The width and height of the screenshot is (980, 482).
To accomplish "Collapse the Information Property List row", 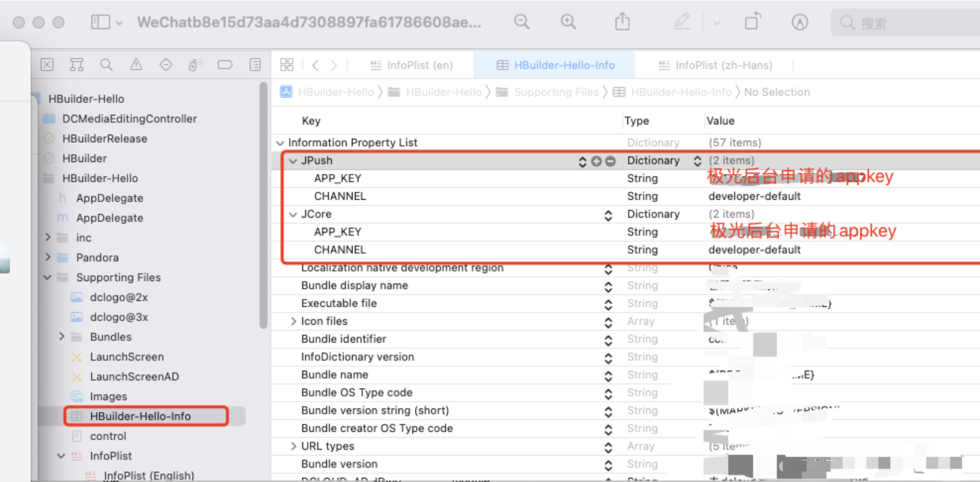I will tap(280, 143).
